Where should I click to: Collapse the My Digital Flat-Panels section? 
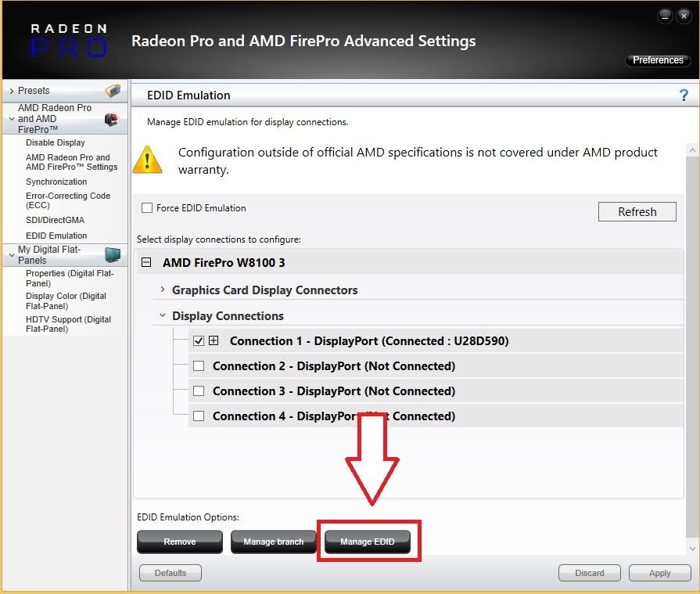[12, 255]
